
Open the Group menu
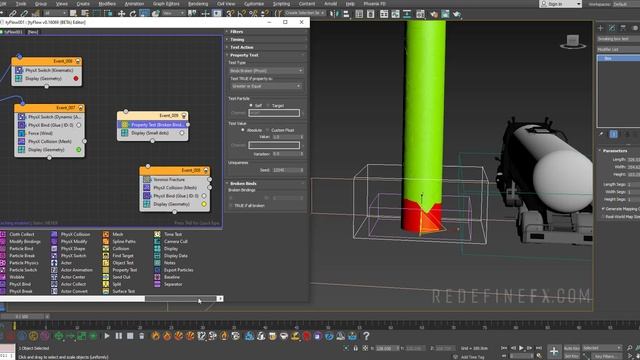point(40,4)
